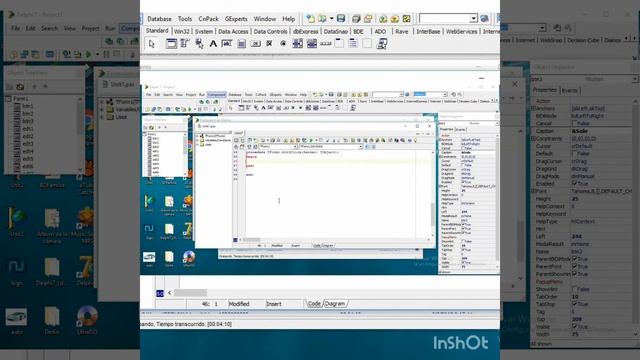Image resolution: width=640 pixels, height=360 pixels.
Task: Select the ListBox component icon
Action: click(x=298, y=44)
